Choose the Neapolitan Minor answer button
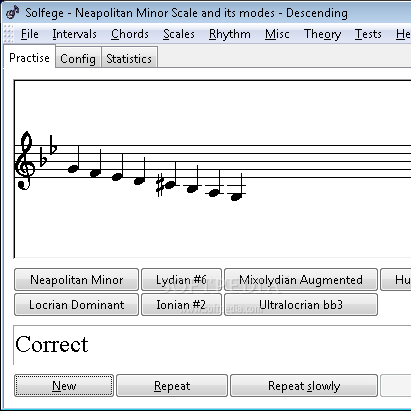Viewport: 411px width, 411px height. (x=76, y=280)
